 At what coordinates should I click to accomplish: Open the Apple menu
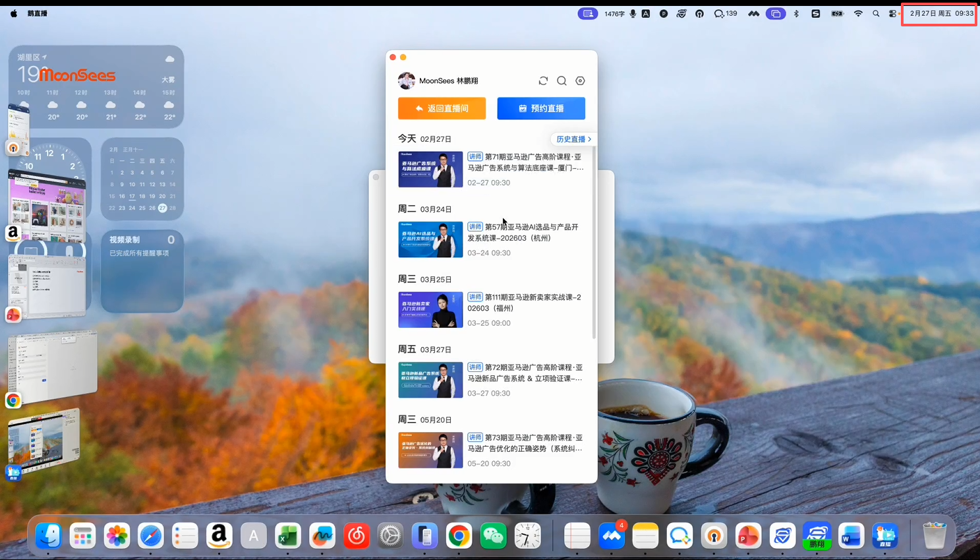tap(14, 13)
